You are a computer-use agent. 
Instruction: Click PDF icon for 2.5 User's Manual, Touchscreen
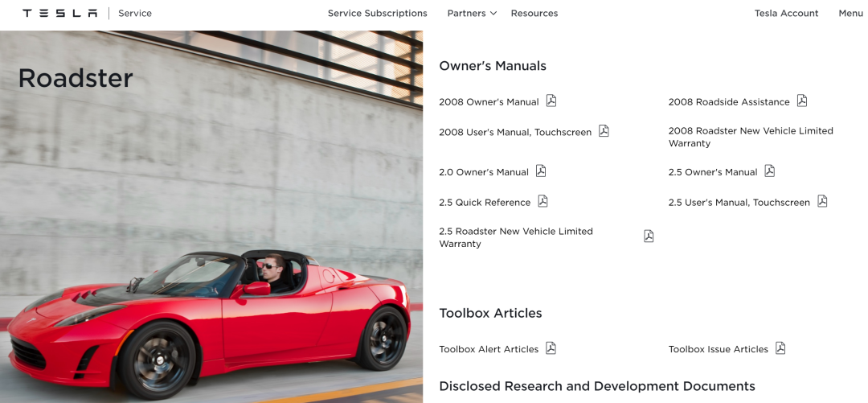tap(822, 201)
